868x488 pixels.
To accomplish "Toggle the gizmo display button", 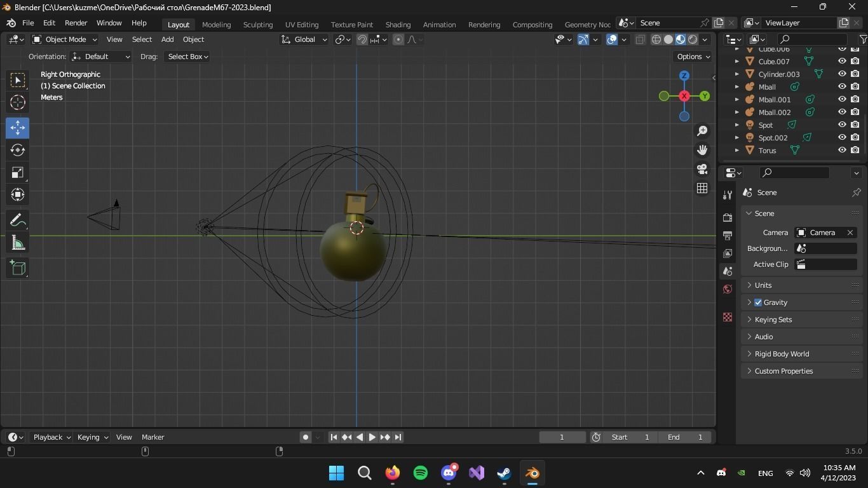I will [583, 39].
